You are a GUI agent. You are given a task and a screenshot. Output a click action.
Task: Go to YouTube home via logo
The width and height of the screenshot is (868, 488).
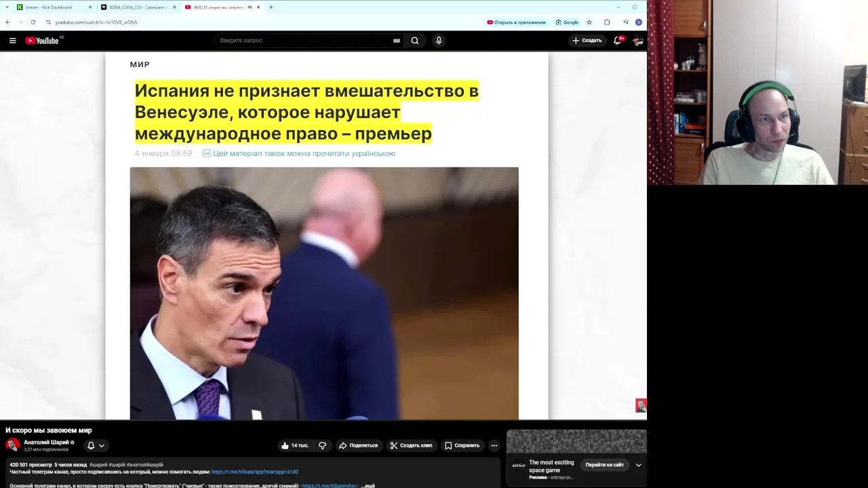[x=43, y=41]
